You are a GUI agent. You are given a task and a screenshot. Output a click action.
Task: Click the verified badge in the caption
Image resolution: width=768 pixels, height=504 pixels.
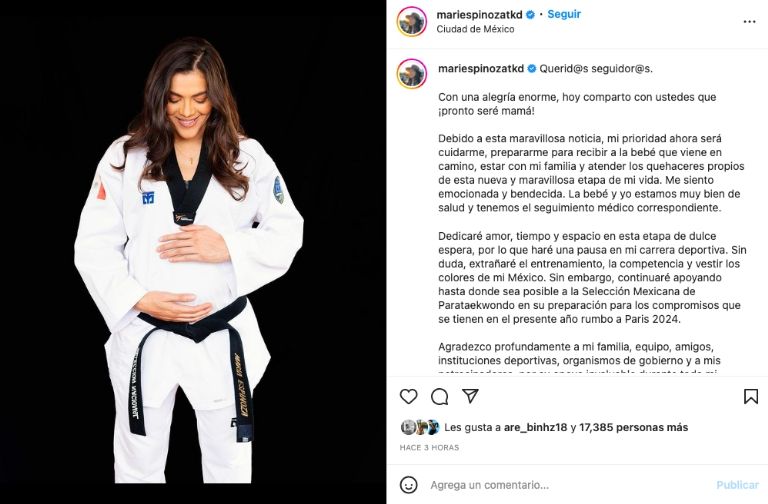[x=531, y=69]
